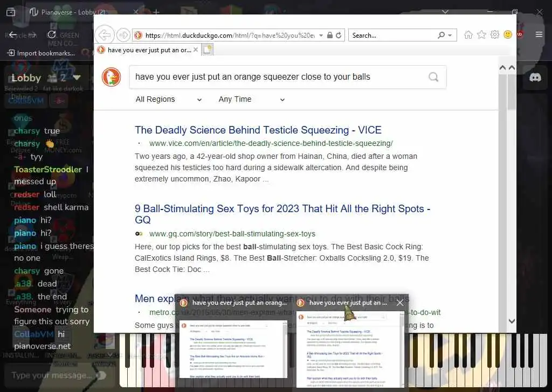Expand the address bar URL history dropdown
The image size is (552, 392).
(x=321, y=35)
